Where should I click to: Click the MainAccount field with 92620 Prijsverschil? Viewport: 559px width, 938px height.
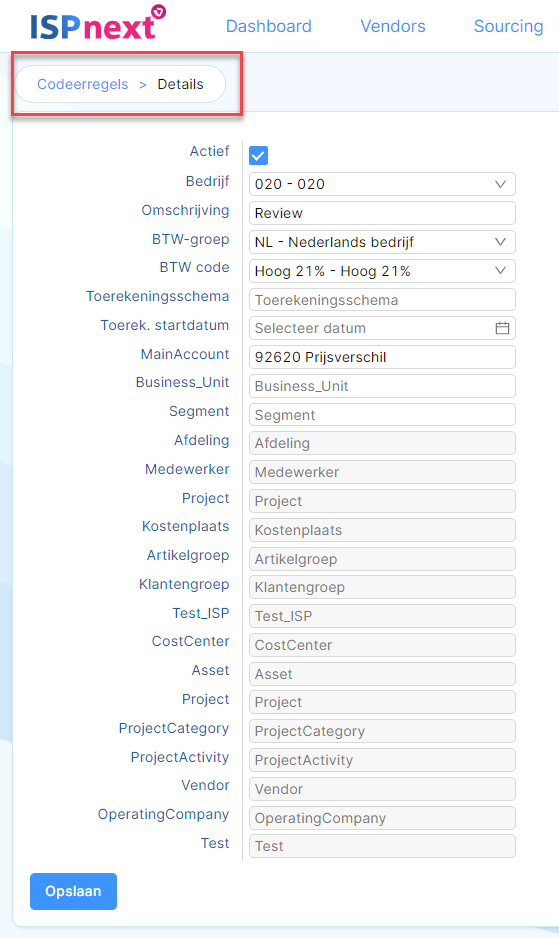[x=382, y=357]
